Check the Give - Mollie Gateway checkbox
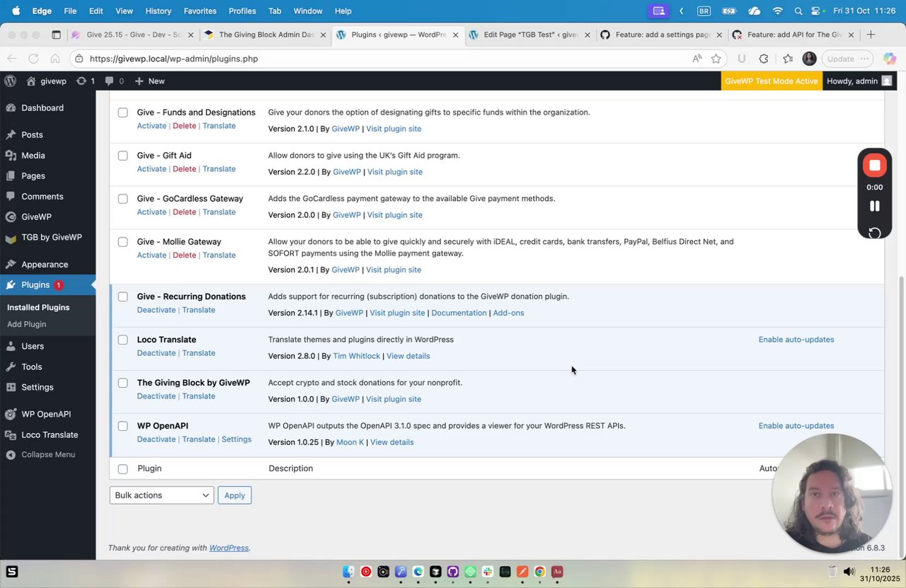The width and height of the screenshot is (906, 588). pyautogui.click(x=123, y=242)
